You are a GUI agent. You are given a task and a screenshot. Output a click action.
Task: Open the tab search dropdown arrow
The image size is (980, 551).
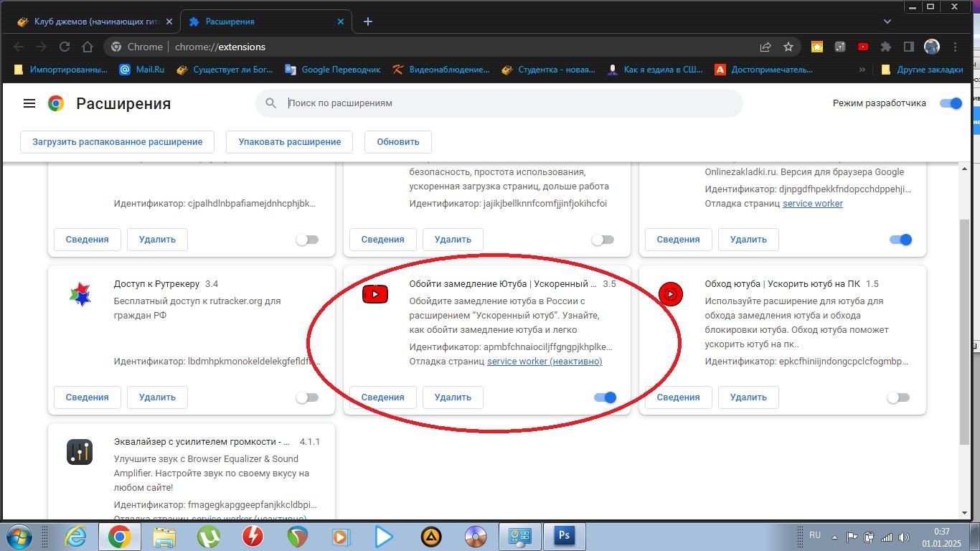(887, 22)
